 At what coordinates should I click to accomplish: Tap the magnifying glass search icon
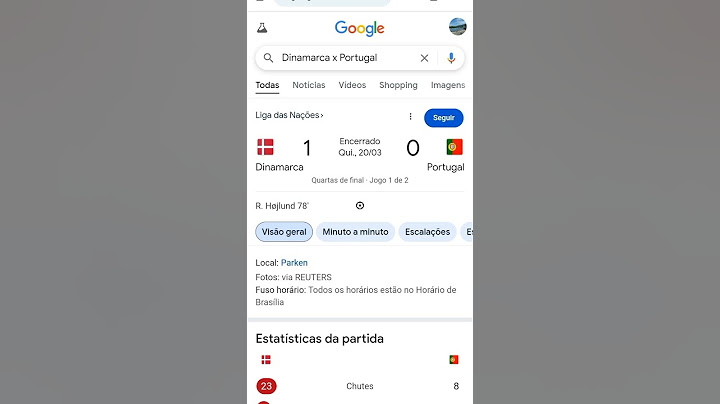pos(269,58)
